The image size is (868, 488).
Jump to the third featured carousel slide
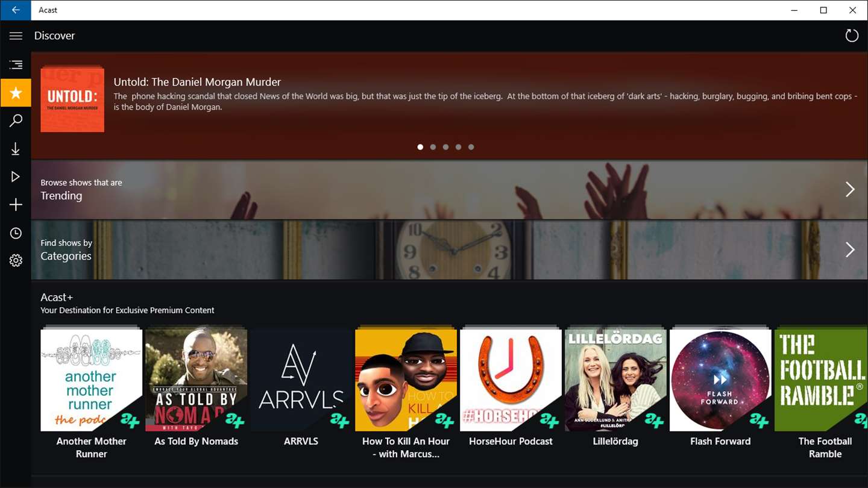pyautogui.click(x=445, y=147)
